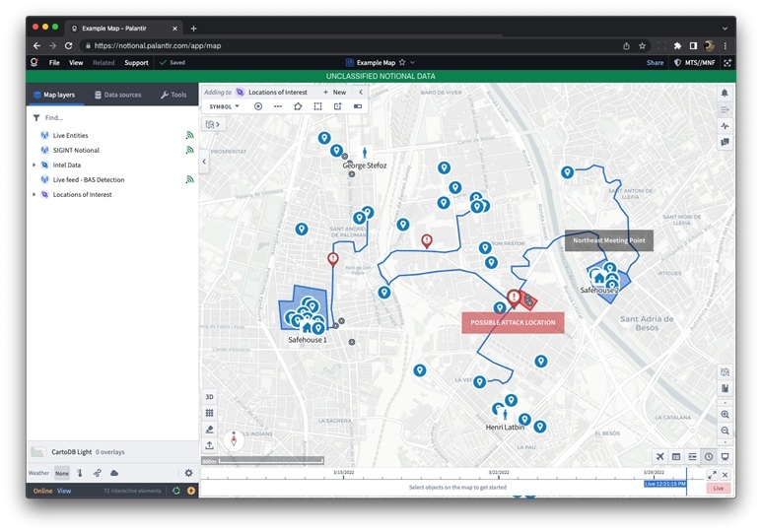
Task: Click the Share button
Action: [x=655, y=62]
